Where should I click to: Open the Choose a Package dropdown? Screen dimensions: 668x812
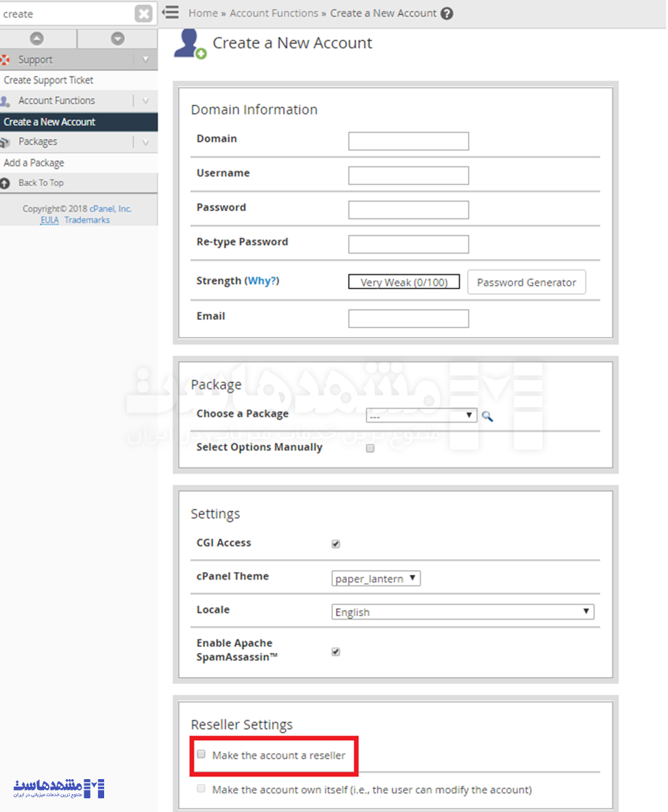[421, 415]
